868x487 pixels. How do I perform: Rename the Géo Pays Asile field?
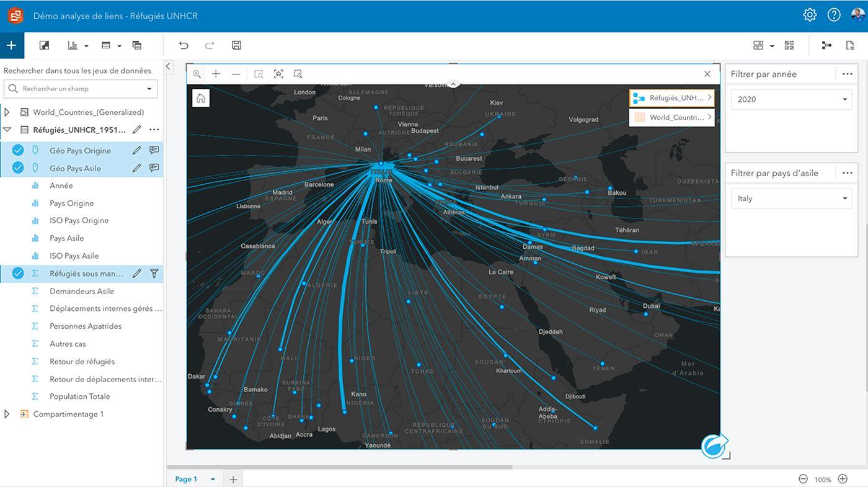pos(137,168)
